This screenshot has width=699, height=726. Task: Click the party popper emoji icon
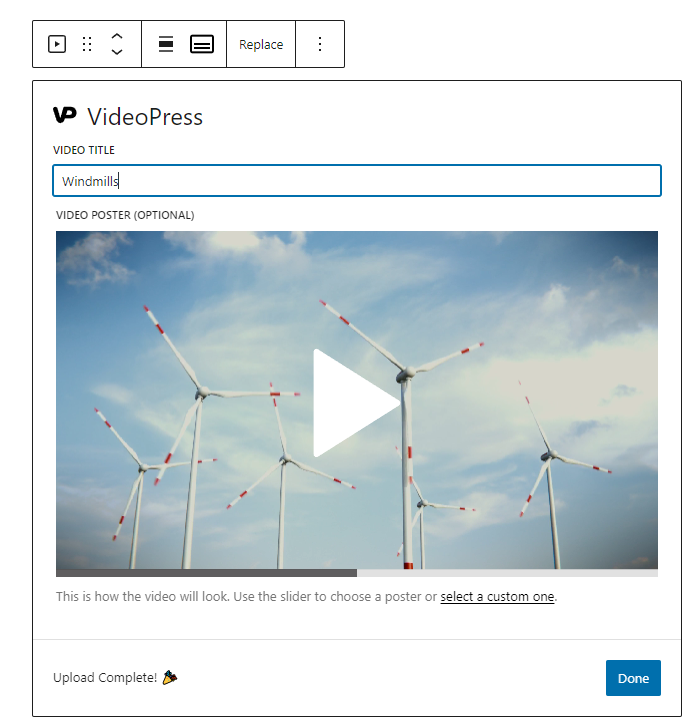[x=170, y=677]
